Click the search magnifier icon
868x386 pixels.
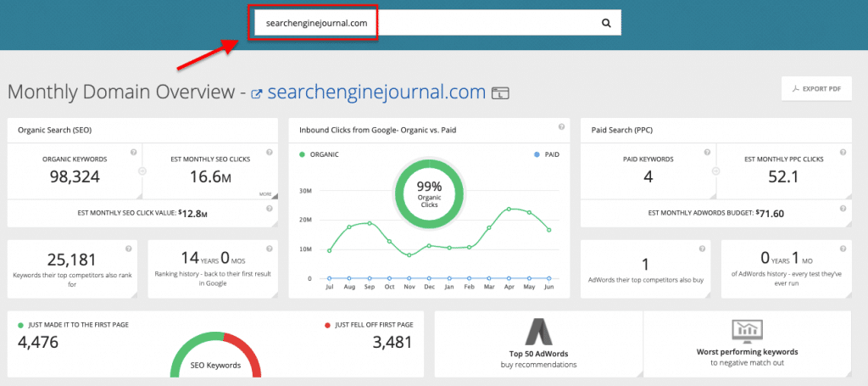606,24
